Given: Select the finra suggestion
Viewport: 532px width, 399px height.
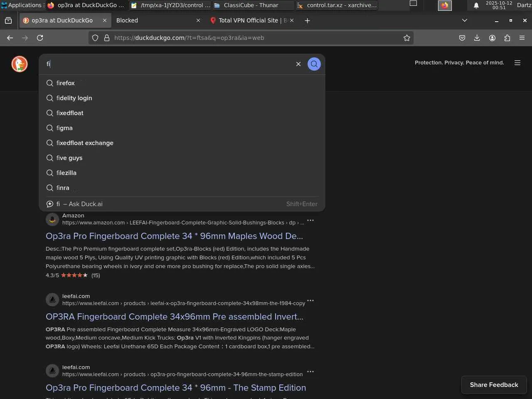Looking at the screenshot, I should tap(182, 188).
